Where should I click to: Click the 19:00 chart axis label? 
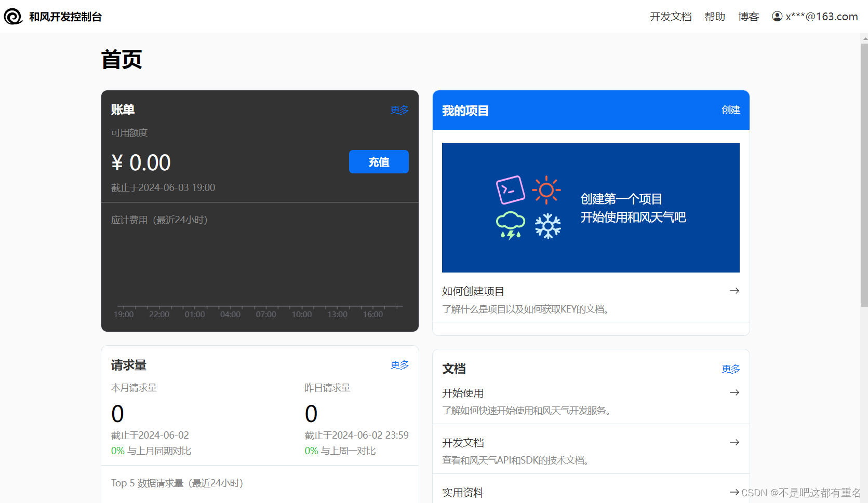point(124,315)
